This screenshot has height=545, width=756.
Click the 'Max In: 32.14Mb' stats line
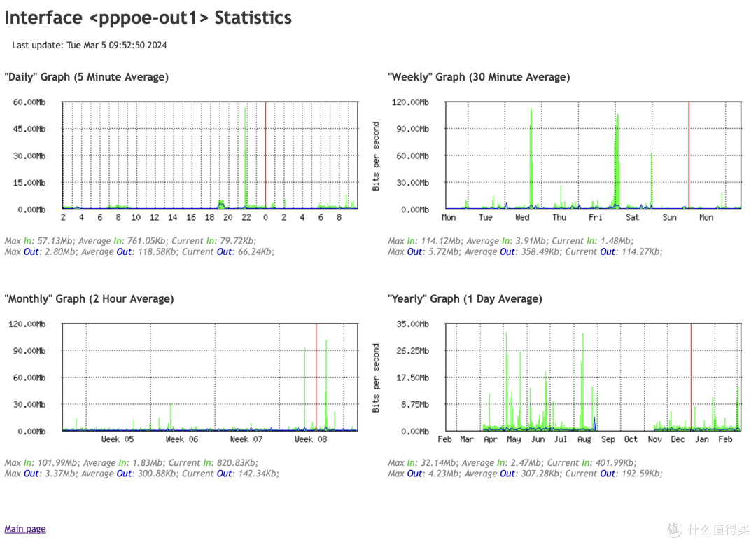tap(512, 462)
